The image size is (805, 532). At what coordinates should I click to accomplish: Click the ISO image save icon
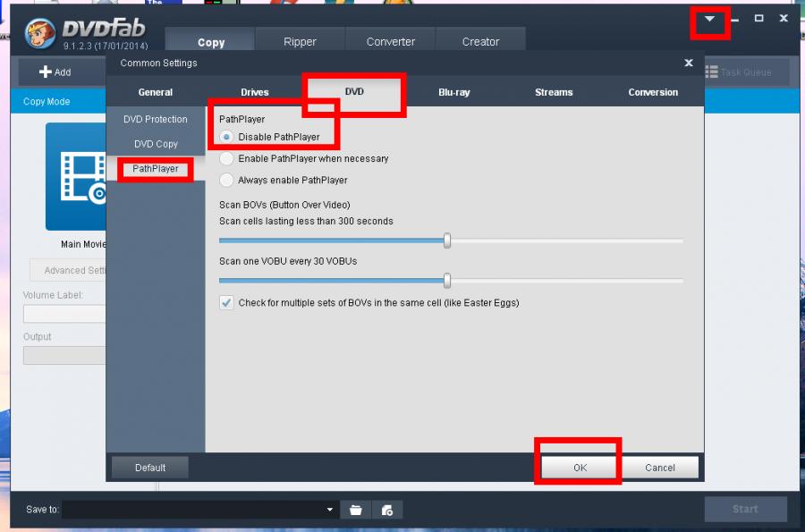(387, 510)
